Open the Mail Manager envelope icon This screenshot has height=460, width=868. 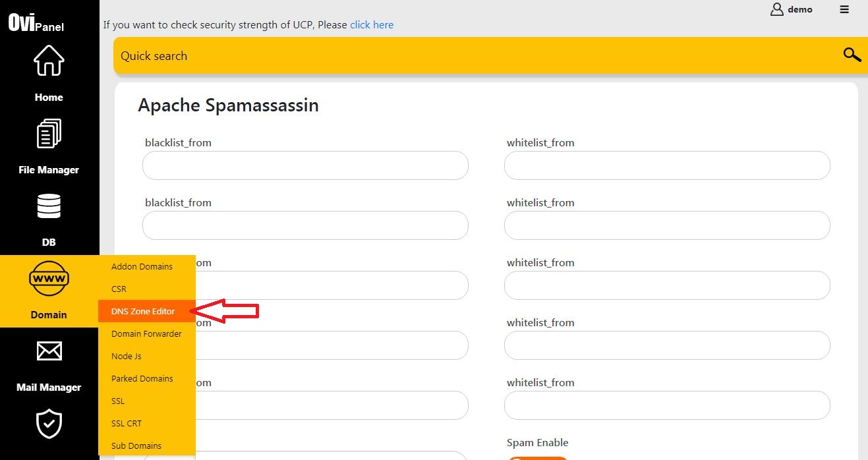(x=49, y=351)
